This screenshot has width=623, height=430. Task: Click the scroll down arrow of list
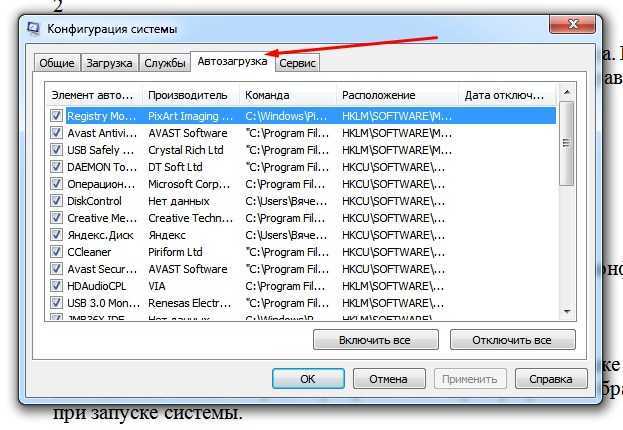pyautogui.click(x=567, y=312)
